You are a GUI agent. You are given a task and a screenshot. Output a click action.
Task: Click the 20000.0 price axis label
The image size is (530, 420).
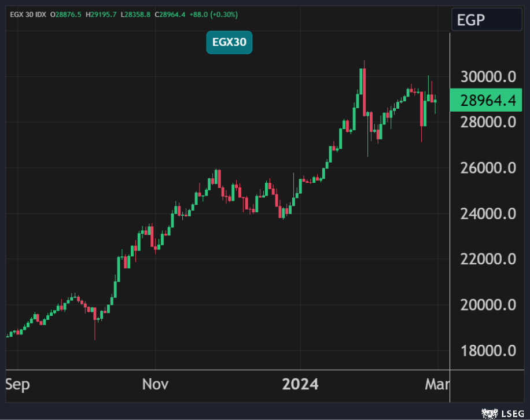pyautogui.click(x=487, y=305)
